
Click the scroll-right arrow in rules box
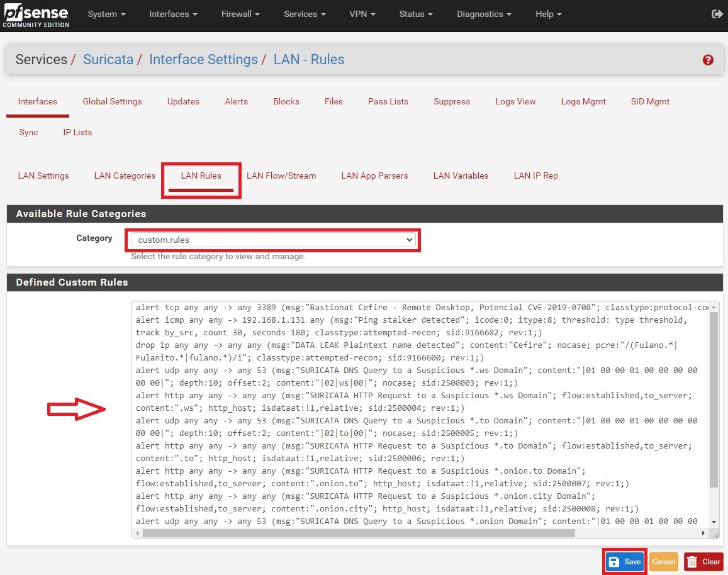[703, 533]
